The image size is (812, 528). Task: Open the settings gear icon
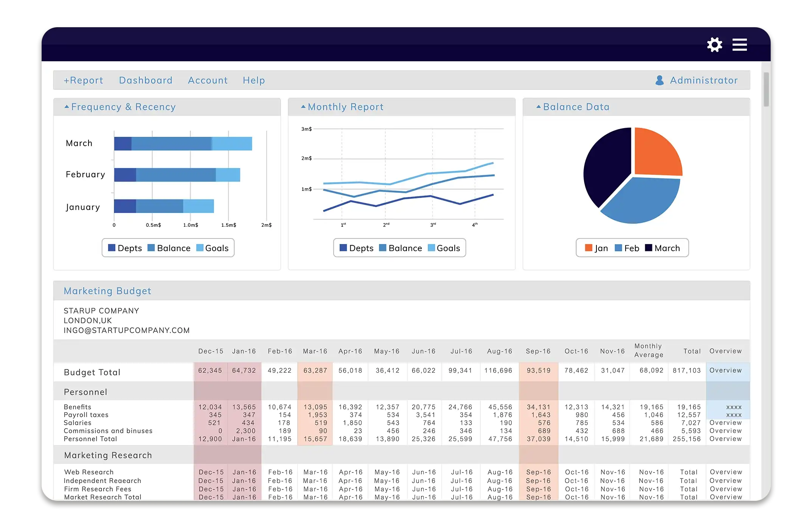tap(714, 44)
